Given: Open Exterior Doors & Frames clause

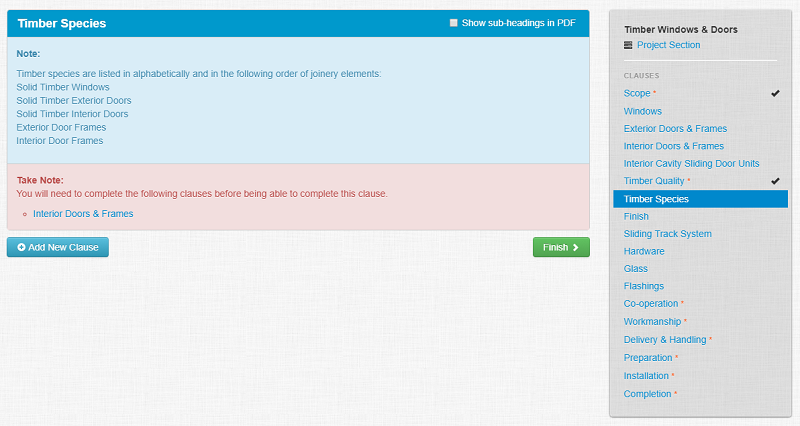Looking at the screenshot, I should coord(675,129).
